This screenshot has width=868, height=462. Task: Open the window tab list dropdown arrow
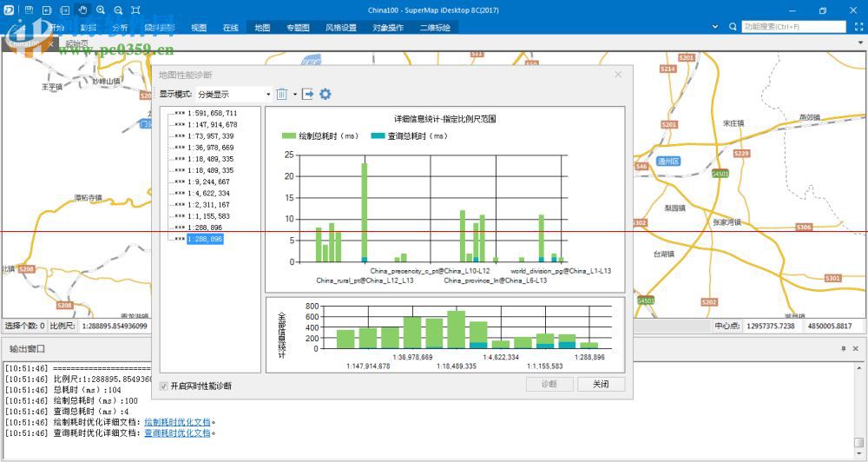click(x=860, y=43)
